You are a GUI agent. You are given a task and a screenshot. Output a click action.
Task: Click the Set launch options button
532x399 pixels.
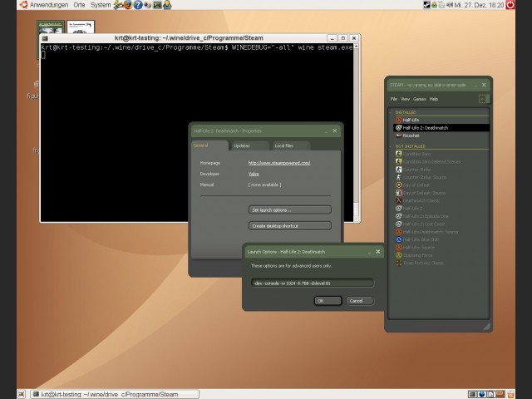click(290, 210)
